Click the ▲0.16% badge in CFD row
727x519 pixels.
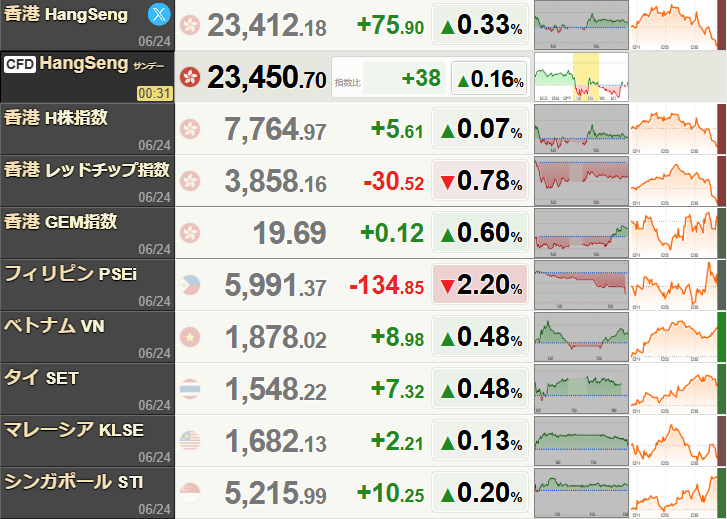[x=491, y=78]
